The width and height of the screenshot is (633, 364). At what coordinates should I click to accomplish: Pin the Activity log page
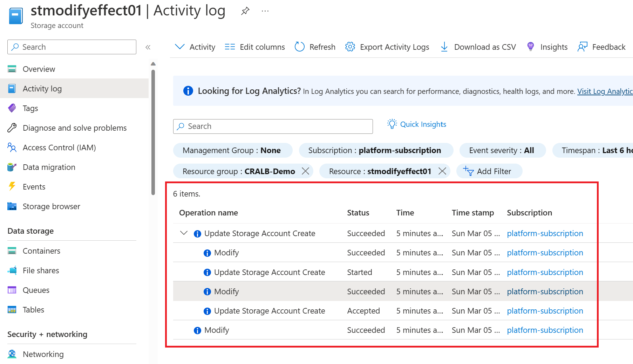click(x=245, y=11)
